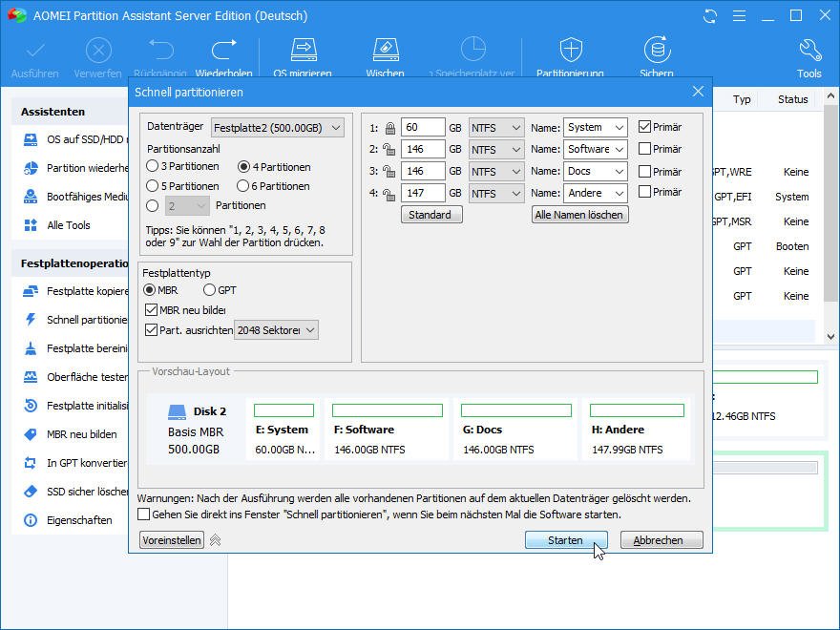Toggle the lock icon of partition 2

tap(389, 150)
